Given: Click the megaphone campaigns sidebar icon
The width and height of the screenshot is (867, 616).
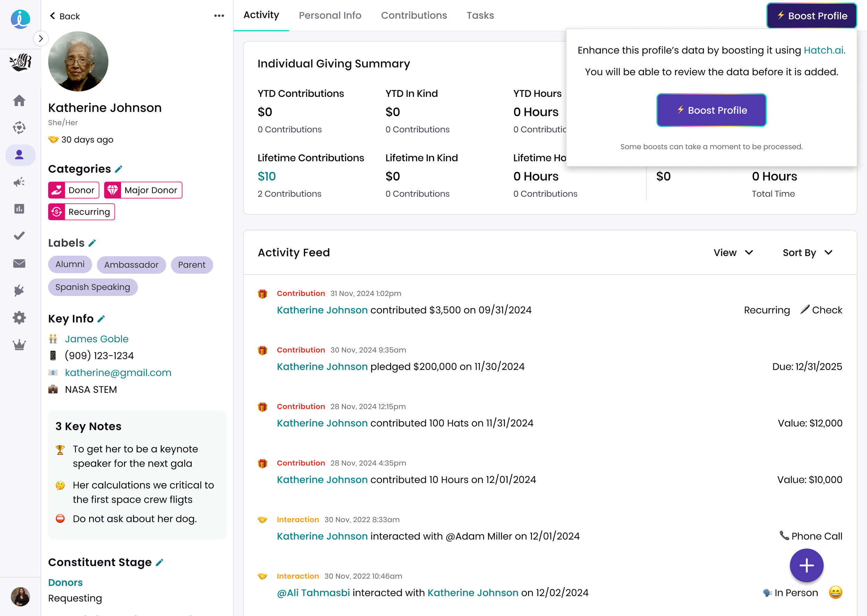Looking at the screenshot, I should point(19,182).
